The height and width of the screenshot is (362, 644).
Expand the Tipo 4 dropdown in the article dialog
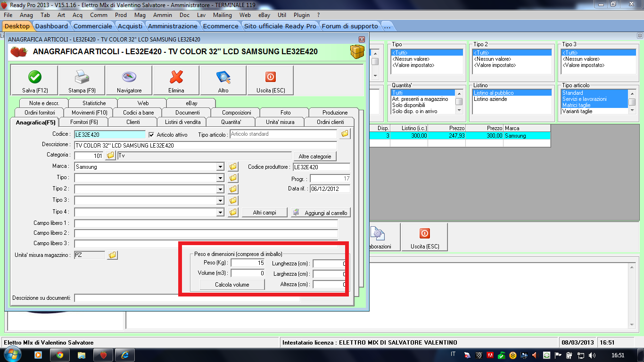tap(220, 212)
